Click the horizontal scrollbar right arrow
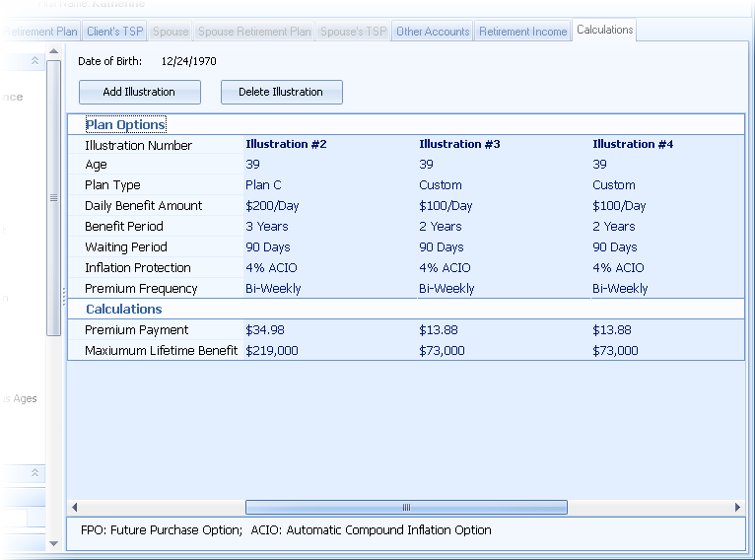The width and height of the screenshot is (755, 560). (737, 508)
